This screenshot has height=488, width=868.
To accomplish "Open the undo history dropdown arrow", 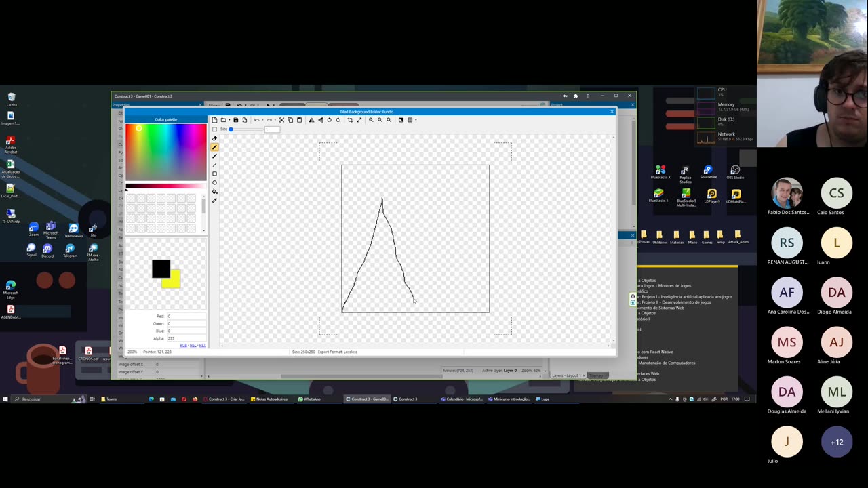I will coord(262,120).
